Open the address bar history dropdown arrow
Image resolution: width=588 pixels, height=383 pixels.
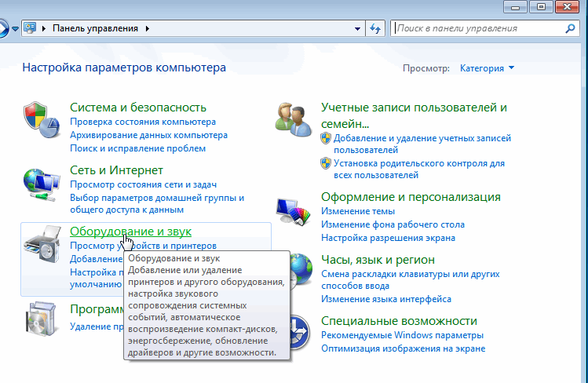coord(357,28)
